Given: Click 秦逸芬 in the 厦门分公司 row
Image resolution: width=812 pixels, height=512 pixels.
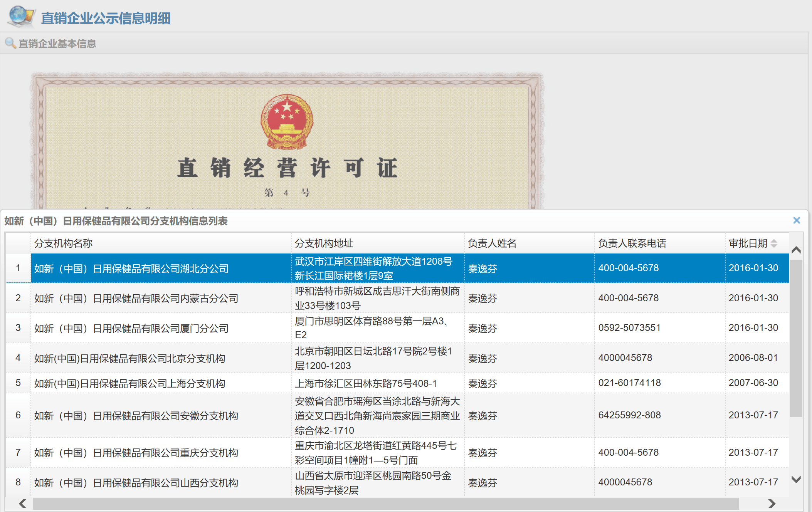Looking at the screenshot, I should pos(482,328).
